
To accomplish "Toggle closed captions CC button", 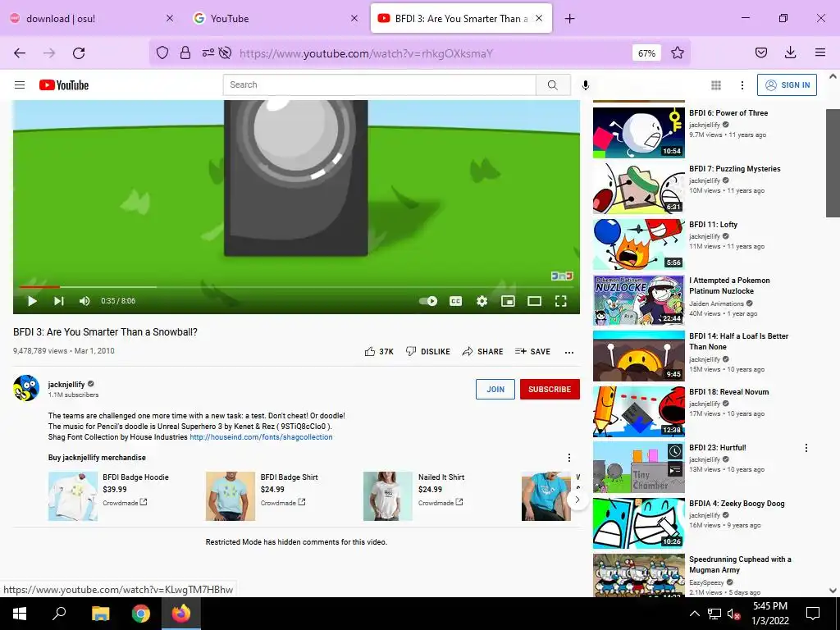I will (x=455, y=301).
